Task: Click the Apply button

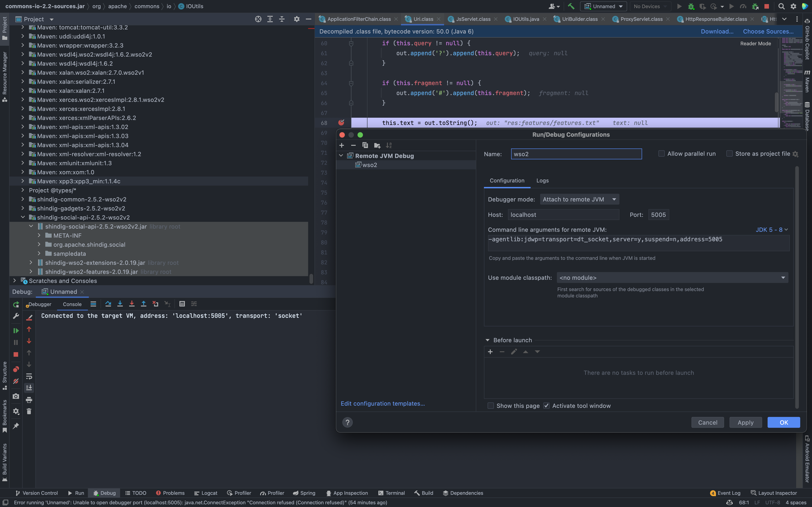Action: (x=745, y=423)
